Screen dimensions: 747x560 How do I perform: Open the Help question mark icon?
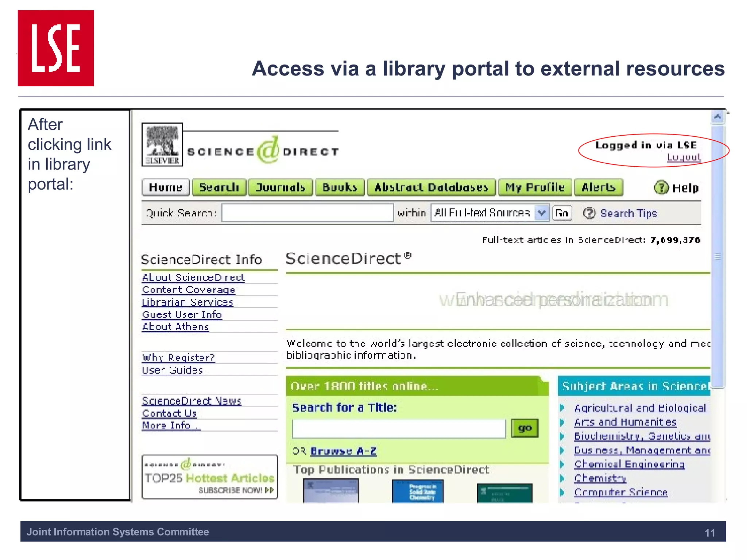point(661,188)
